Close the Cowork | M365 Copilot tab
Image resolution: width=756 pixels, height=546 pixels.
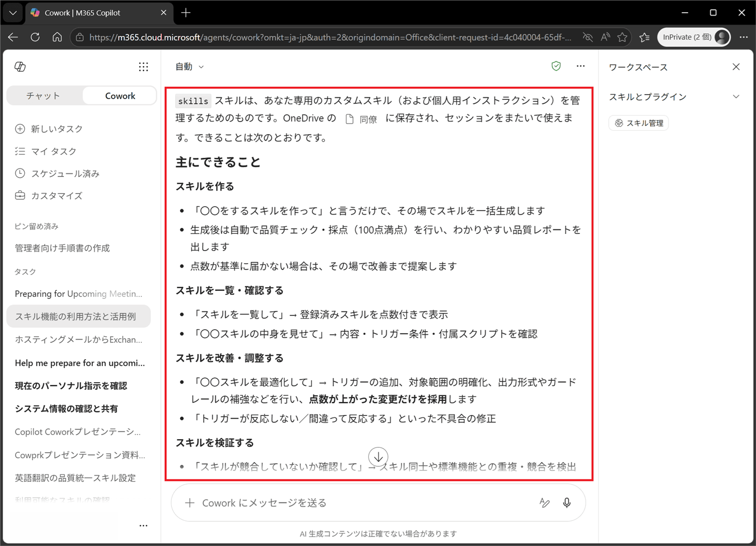pyautogui.click(x=163, y=13)
